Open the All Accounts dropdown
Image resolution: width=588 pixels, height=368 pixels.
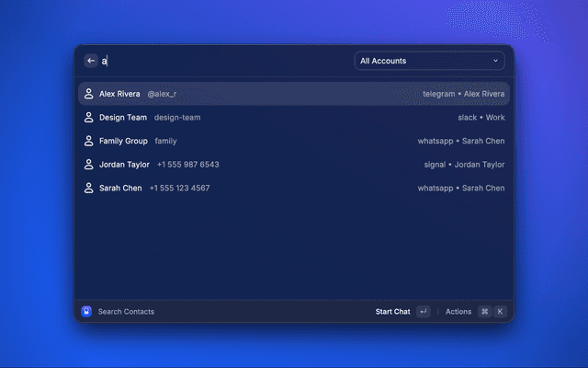tap(429, 61)
